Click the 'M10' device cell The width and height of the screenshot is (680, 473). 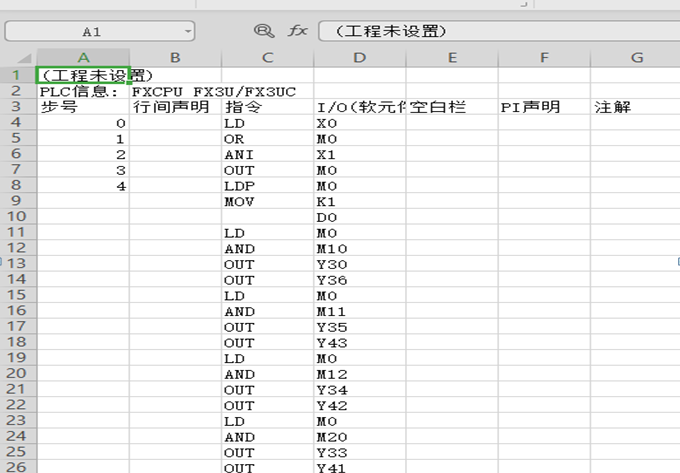point(360,248)
